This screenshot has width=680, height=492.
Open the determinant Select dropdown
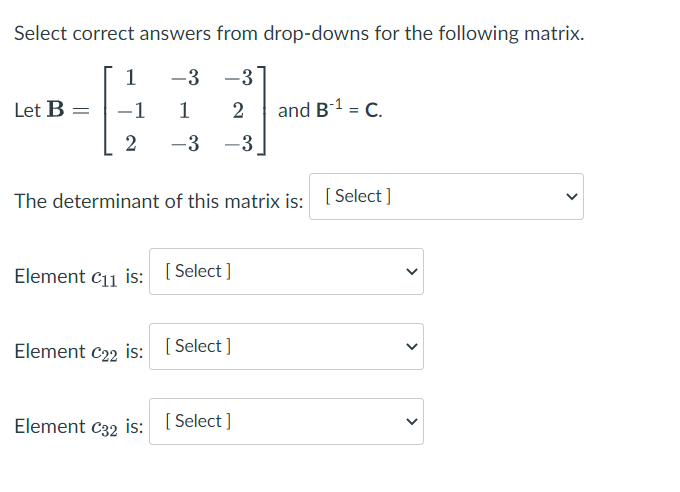point(447,197)
